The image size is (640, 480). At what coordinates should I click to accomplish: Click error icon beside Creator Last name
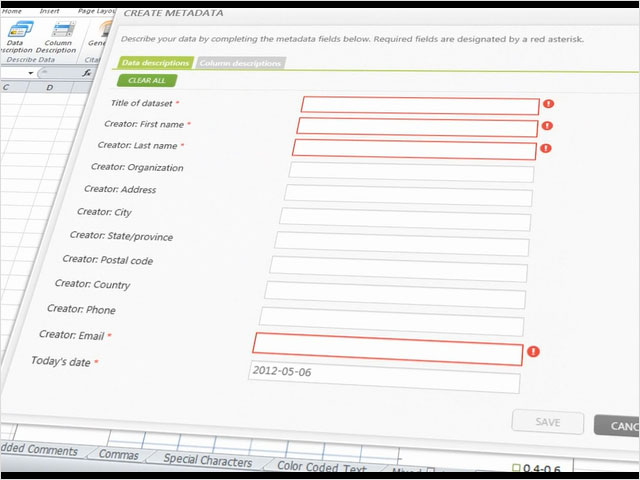pos(545,148)
